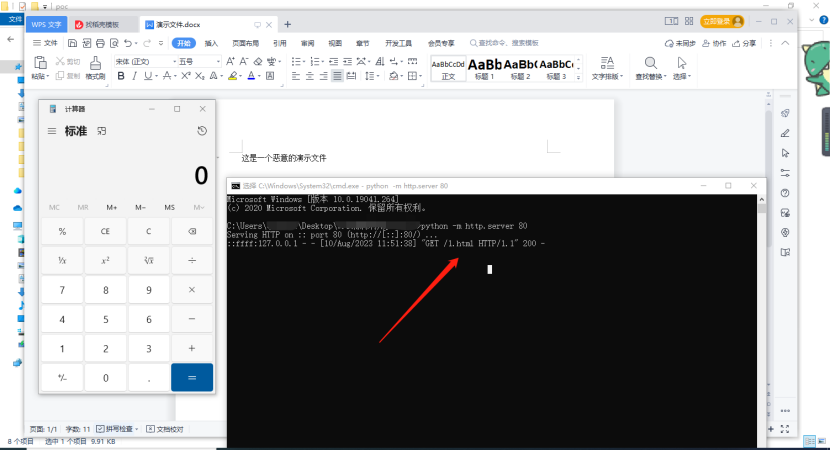Click the calculator backspace key

coord(192,231)
